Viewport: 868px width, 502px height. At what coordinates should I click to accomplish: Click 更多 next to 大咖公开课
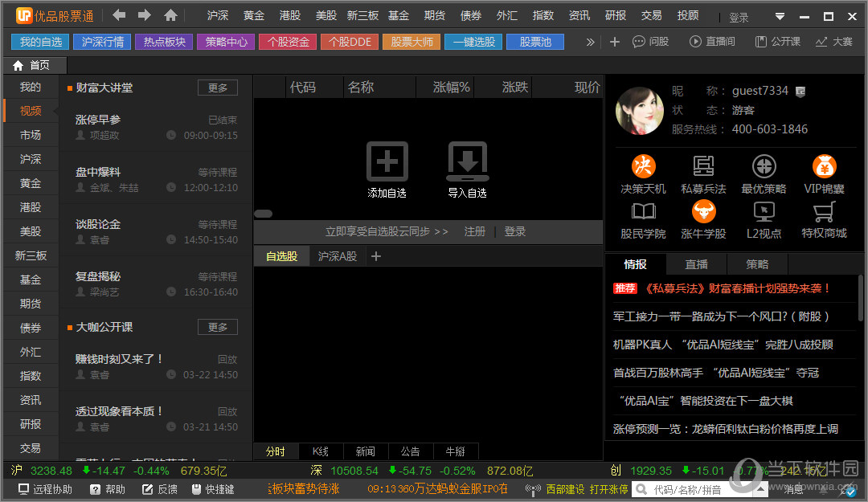coord(218,327)
